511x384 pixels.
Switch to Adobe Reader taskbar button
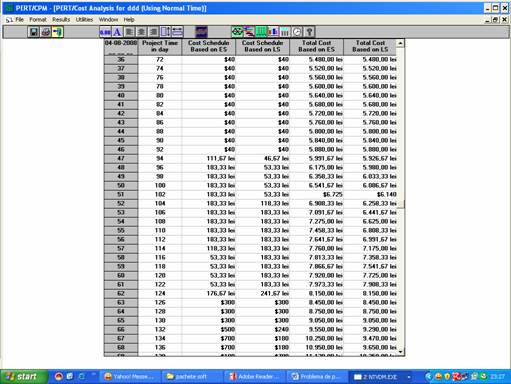[255, 377]
